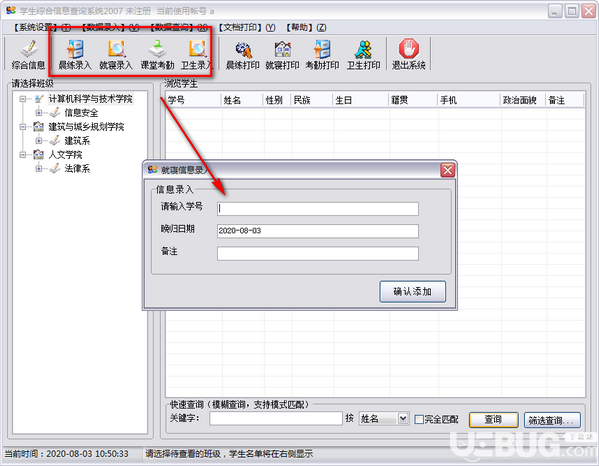599x466 pixels.
Task: Close the 就寝信息录入 dialog
Action: tap(448, 170)
